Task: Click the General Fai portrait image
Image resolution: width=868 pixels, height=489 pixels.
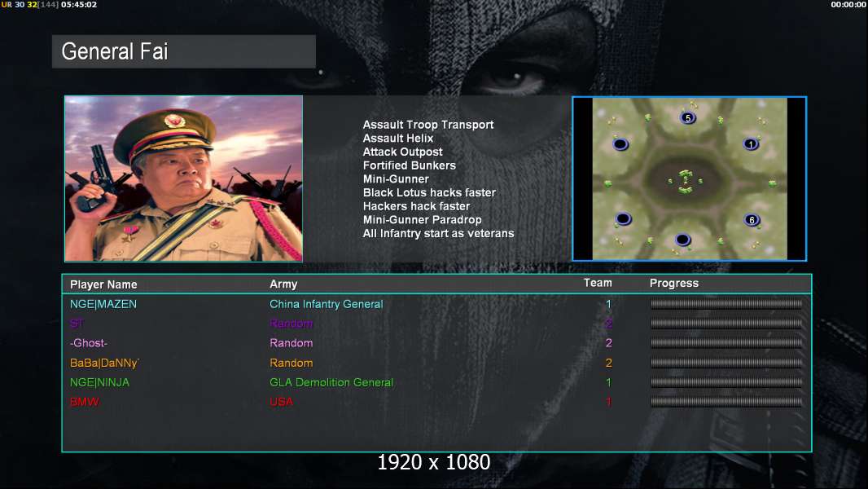Action: (184, 178)
